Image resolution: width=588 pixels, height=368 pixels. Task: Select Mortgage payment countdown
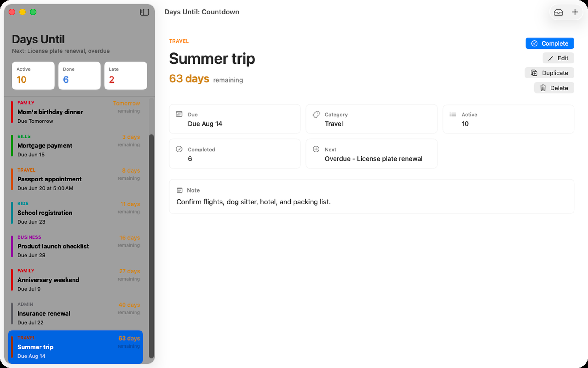[76, 146]
